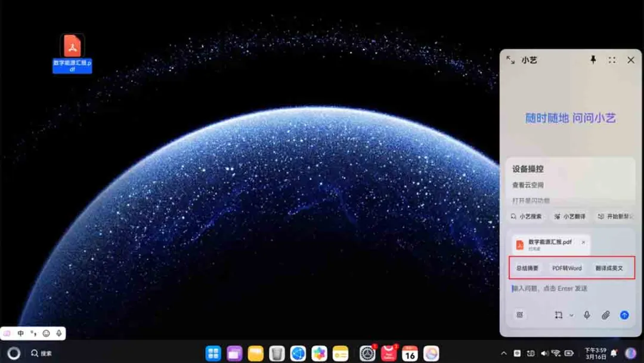Click the screenshot crop icon in input bar

[x=559, y=315]
